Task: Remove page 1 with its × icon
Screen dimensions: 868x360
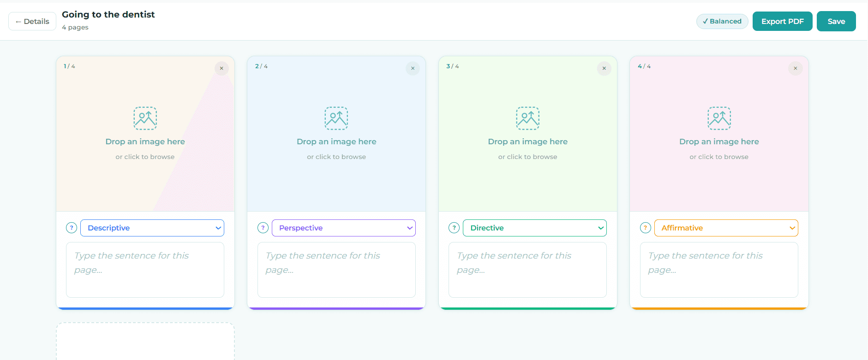Action: tap(221, 68)
